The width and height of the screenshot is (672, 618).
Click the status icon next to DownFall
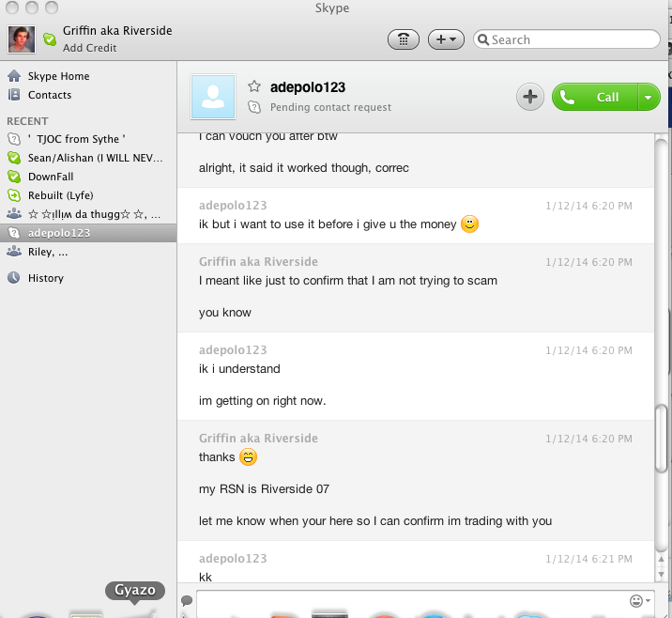(14, 177)
